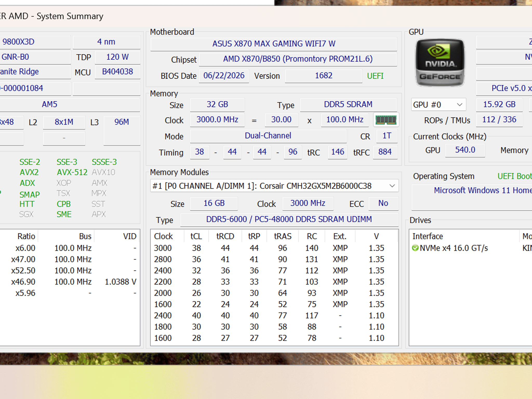This screenshot has width=532, height=399.
Task: Click the ASUS X870 MAX GAMING WIFI7 W field
Action: pos(274,44)
